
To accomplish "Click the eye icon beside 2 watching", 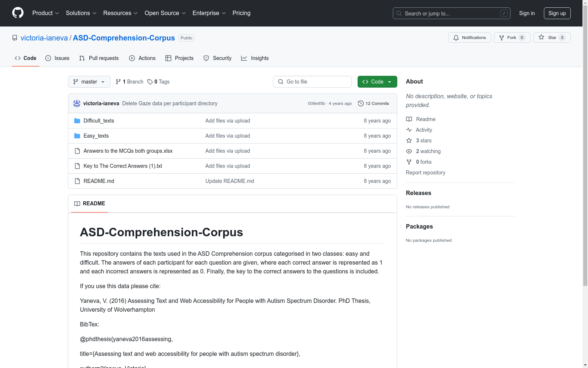I will (409, 151).
